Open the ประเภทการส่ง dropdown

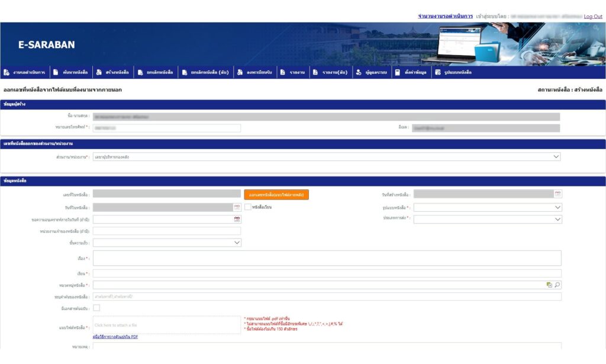tap(557, 219)
